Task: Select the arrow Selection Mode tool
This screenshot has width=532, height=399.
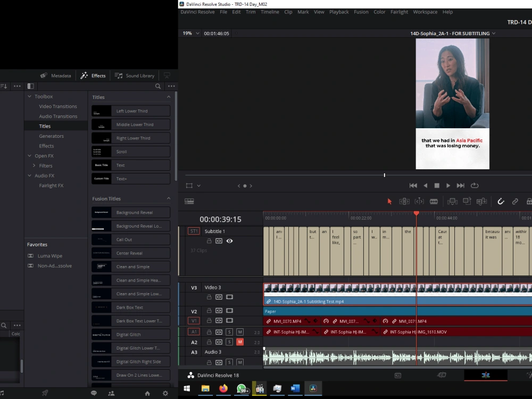Action: 389,202
